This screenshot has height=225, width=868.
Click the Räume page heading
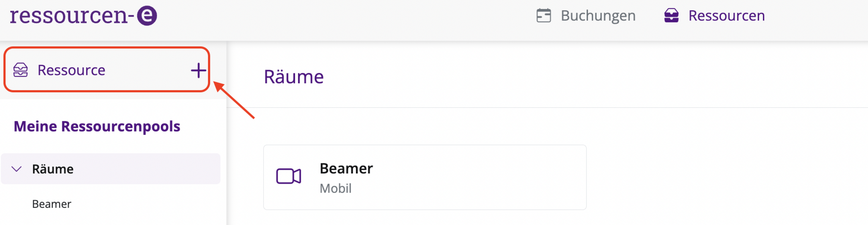click(x=294, y=76)
